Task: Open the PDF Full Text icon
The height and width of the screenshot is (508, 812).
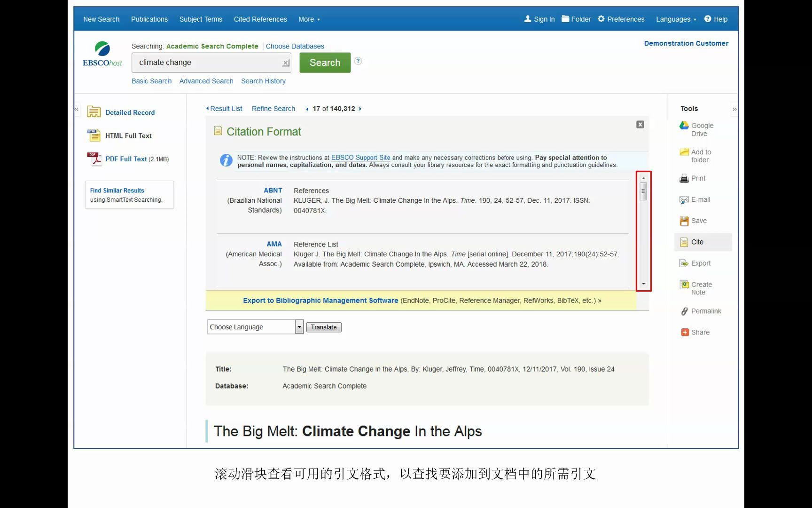Action: coord(94,159)
